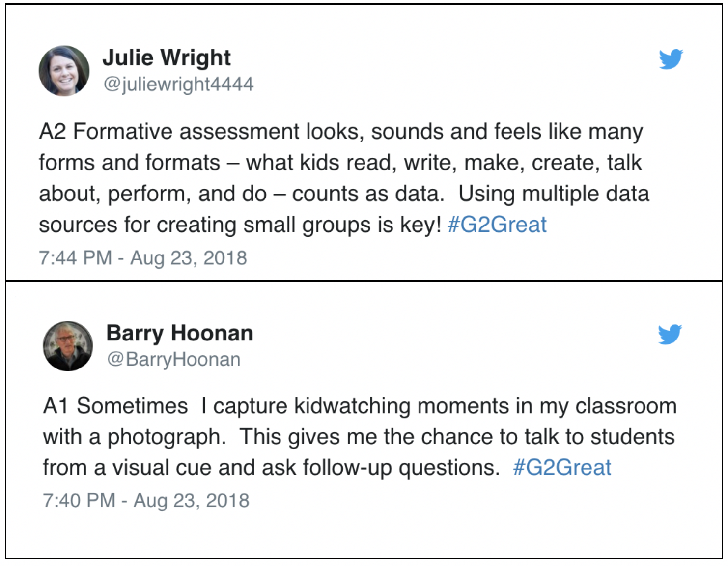Open the Julie Wright display name
The width and height of the screenshot is (728, 566).
[167, 58]
